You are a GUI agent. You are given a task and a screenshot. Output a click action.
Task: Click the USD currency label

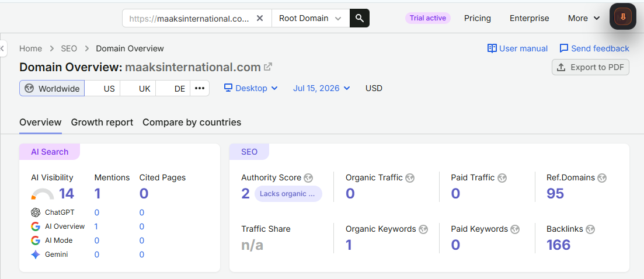tap(374, 88)
